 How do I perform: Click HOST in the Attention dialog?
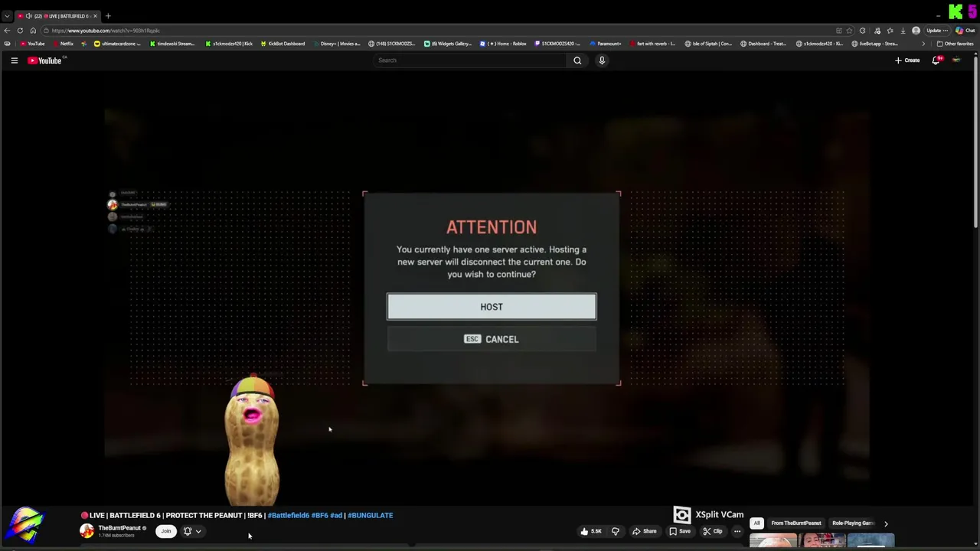(x=492, y=307)
